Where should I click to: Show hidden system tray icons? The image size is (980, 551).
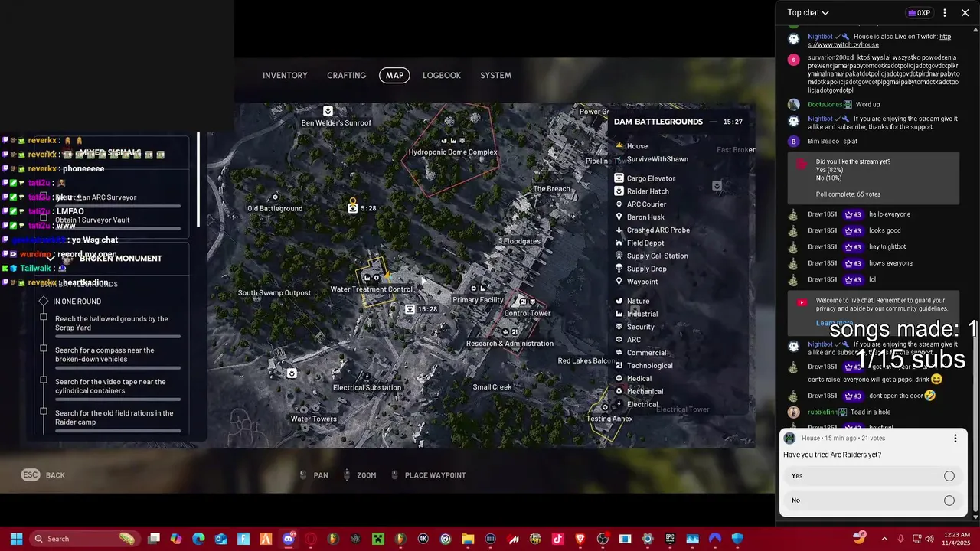884,539
